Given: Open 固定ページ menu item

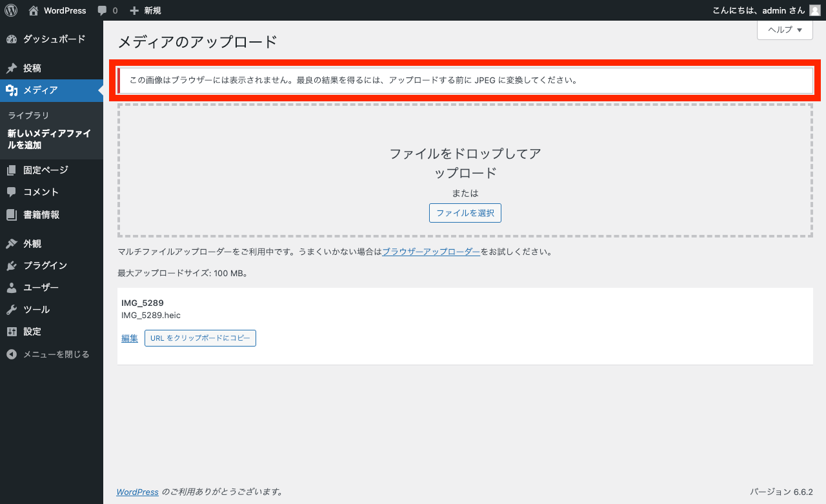Looking at the screenshot, I should click(52, 170).
